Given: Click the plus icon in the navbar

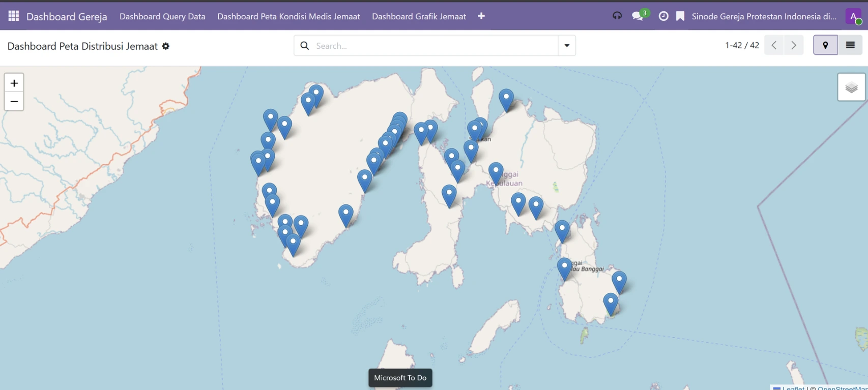Looking at the screenshot, I should tap(481, 16).
